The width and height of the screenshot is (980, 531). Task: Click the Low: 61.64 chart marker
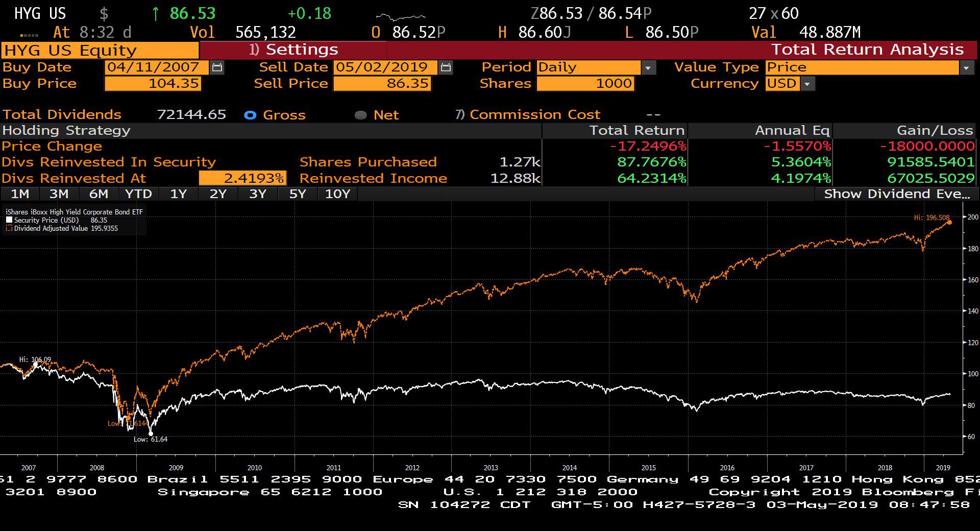(151, 433)
